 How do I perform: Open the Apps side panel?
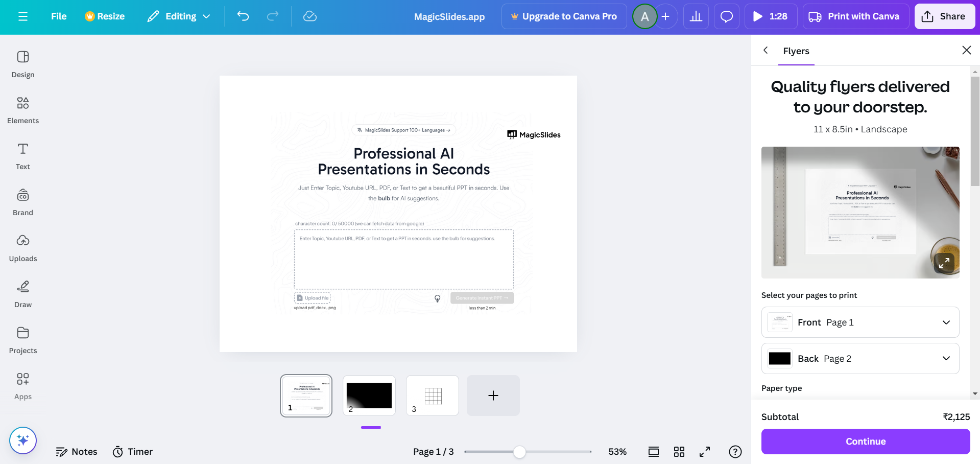(x=23, y=386)
